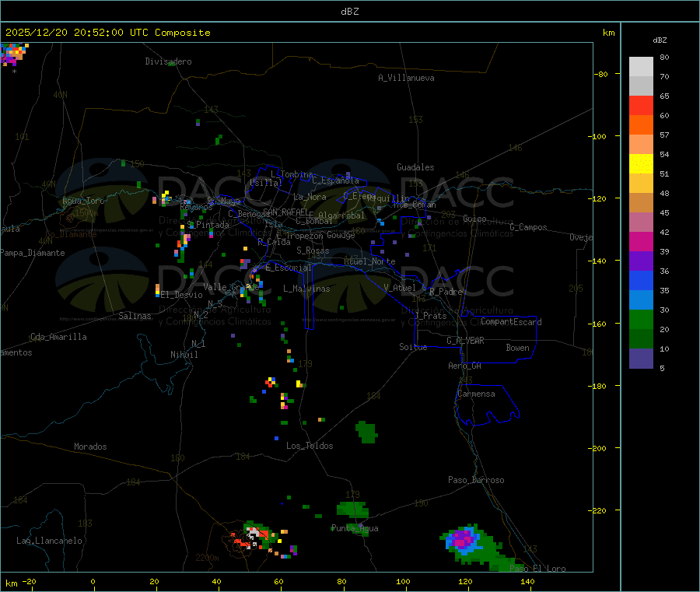Viewport: 700px width, 592px height.
Task: Click the 'Nihuil' map label
Action: point(184,355)
